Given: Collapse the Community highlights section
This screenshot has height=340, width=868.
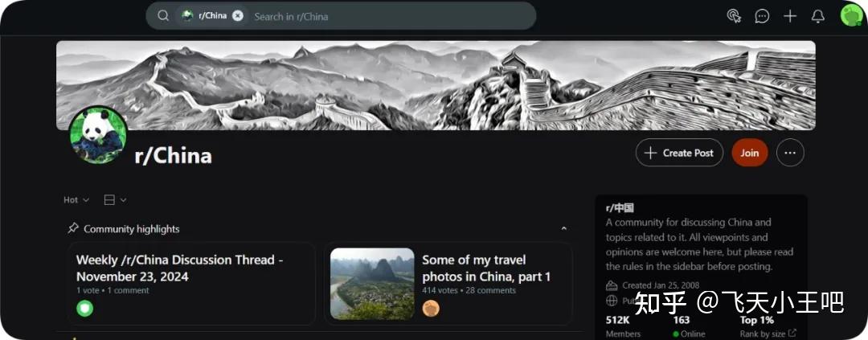Looking at the screenshot, I should pos(563,229).
